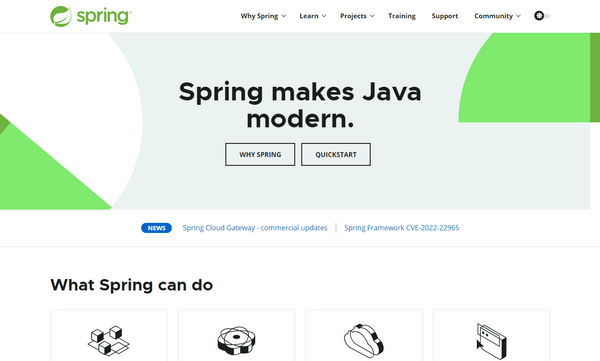The image size is (600, 361).
Task: Expand the Learn dropdown menu
Action: pos(313,16)
